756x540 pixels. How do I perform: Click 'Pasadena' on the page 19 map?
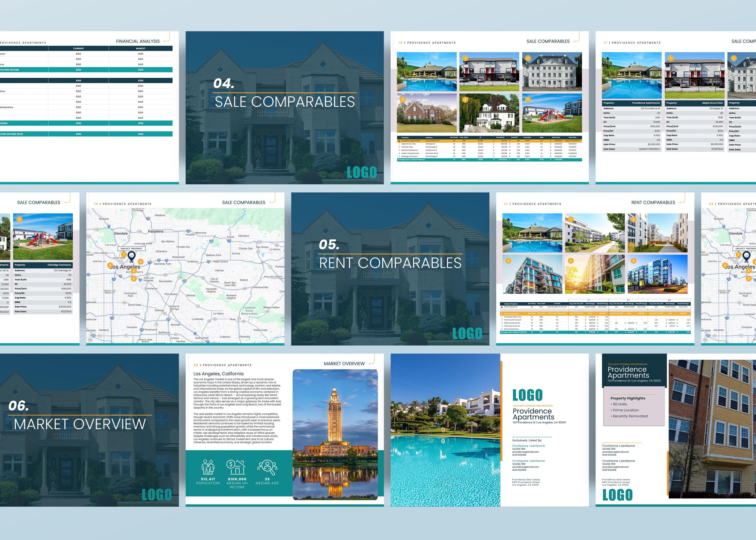tap(155, 231)
